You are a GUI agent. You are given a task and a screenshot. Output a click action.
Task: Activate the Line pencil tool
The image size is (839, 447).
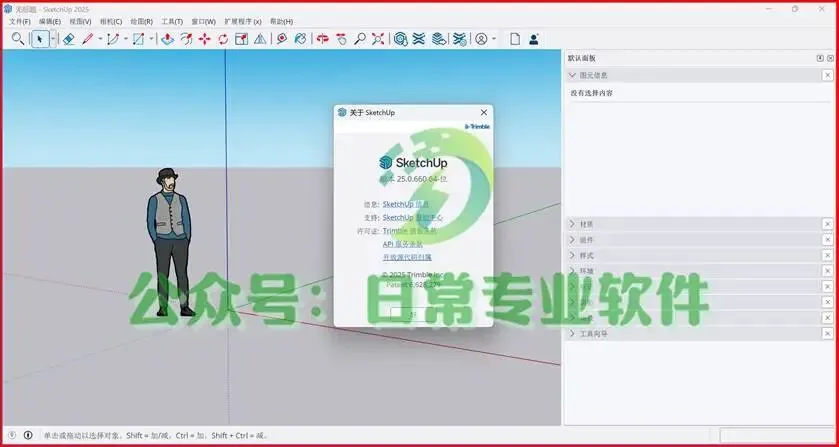[88, 39]
